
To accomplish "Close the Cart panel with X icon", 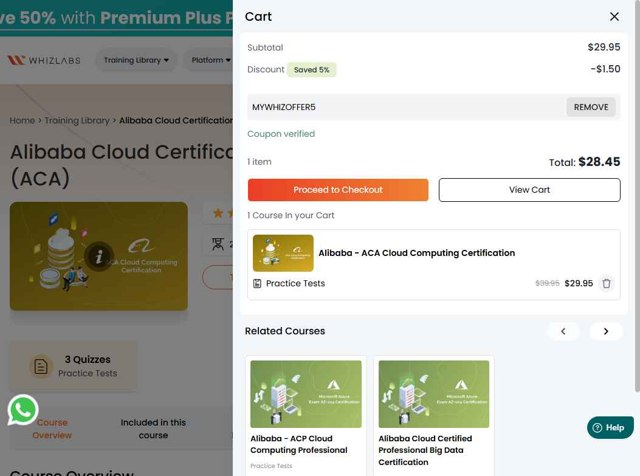I will coord(614,17).
